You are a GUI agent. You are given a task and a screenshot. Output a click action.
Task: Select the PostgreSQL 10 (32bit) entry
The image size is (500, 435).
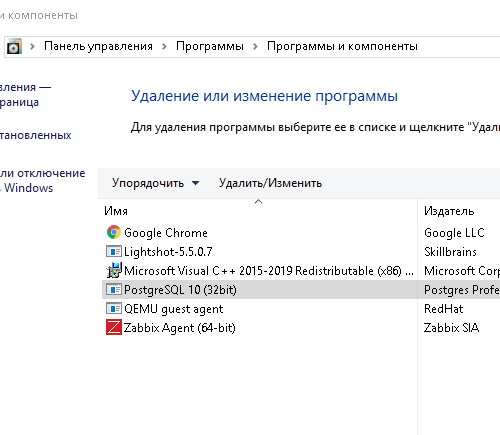click(x=180, y=290)
